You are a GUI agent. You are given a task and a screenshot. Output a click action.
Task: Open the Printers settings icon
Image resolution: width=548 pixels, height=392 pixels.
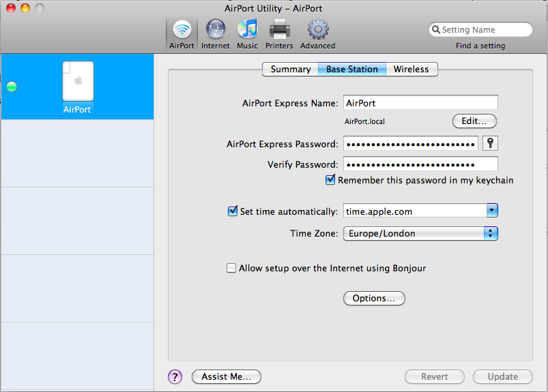pos(279,34)
